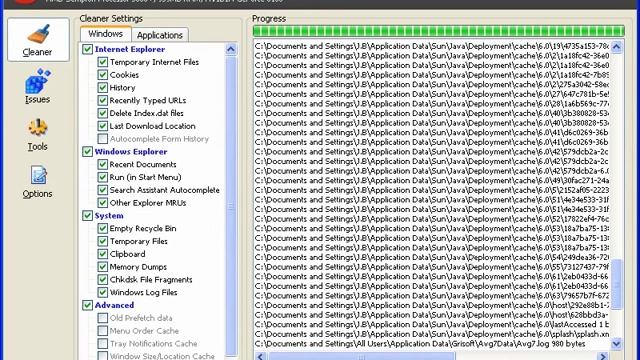Enable Old Prefetch data checkbox
The height and width of the screenshot is (360, 640).
point(102,318)
